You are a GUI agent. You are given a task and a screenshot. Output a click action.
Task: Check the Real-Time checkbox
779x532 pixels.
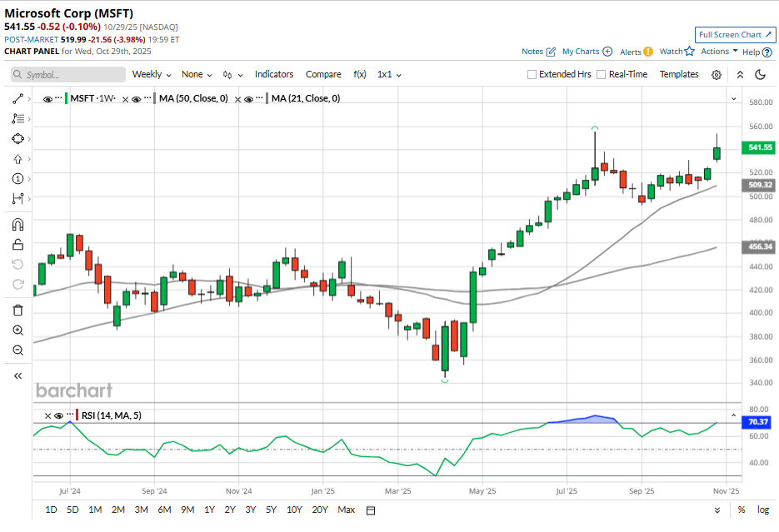pos(602,74)
